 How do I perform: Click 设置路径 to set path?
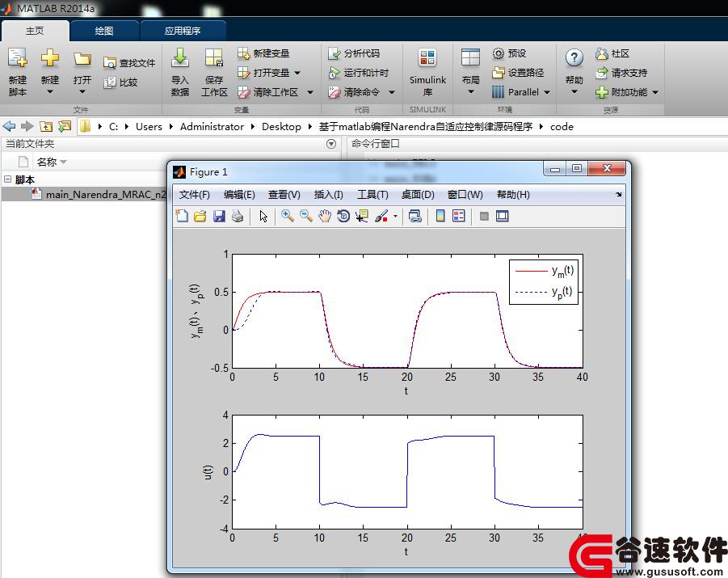(x=518, y=73)
